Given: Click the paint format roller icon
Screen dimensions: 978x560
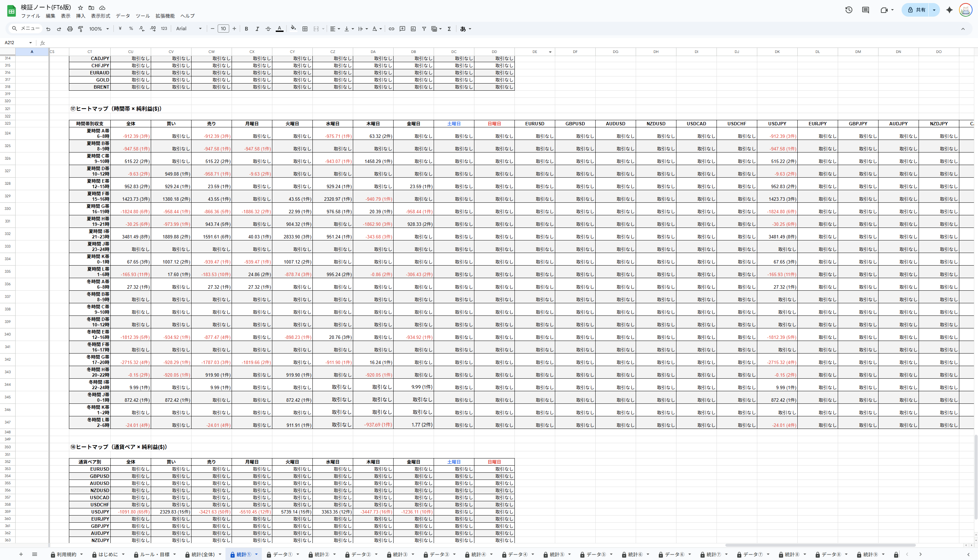Looking at the screenshot, I should [81, 29].
